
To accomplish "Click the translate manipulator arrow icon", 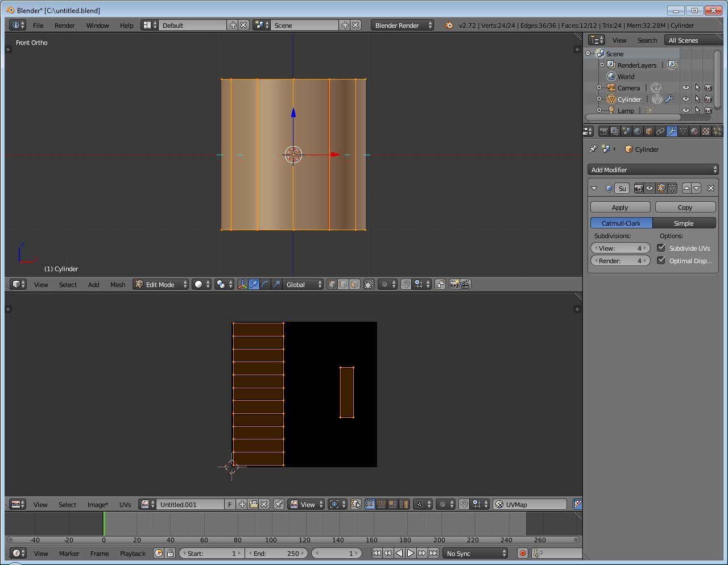I will pos(254,284).
